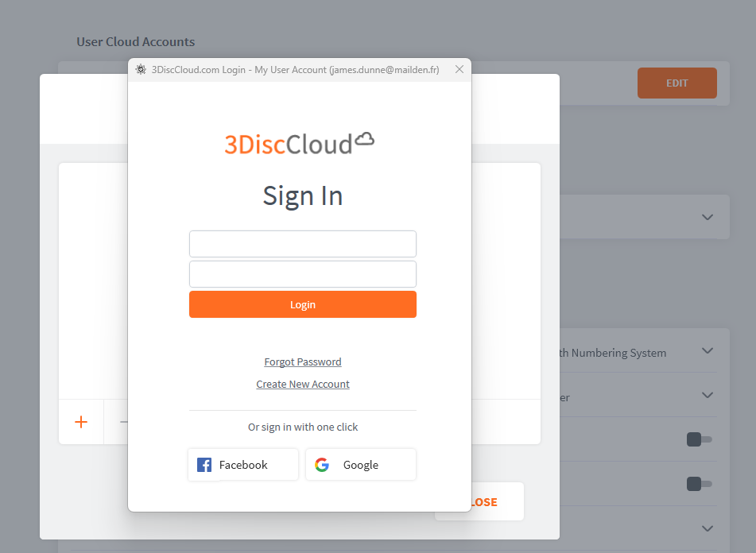Screen dimensions: 756x553
Task: Click the Google logo icon
Action: (322, 465)
